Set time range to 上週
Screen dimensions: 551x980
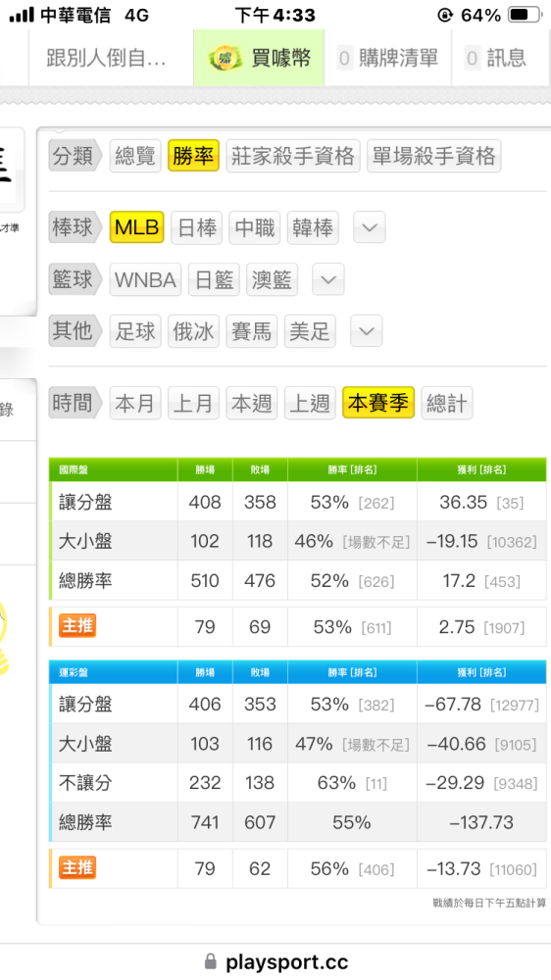pos(310,403)
